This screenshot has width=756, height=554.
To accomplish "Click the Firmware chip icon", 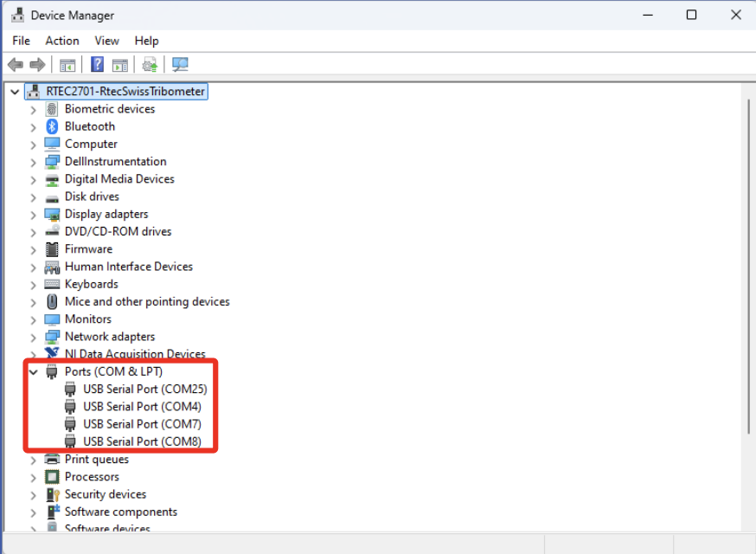I will tap(52, 249).
